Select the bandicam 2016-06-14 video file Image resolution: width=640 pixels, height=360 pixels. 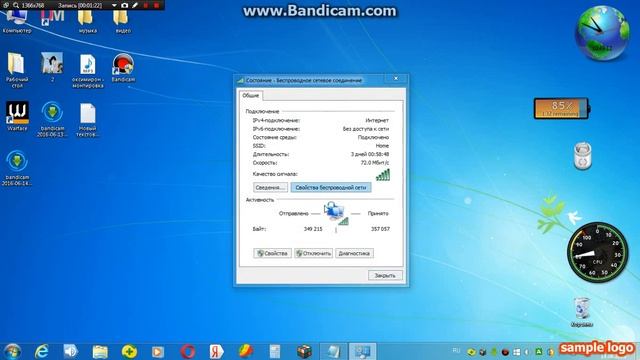[x=17, y=168]
